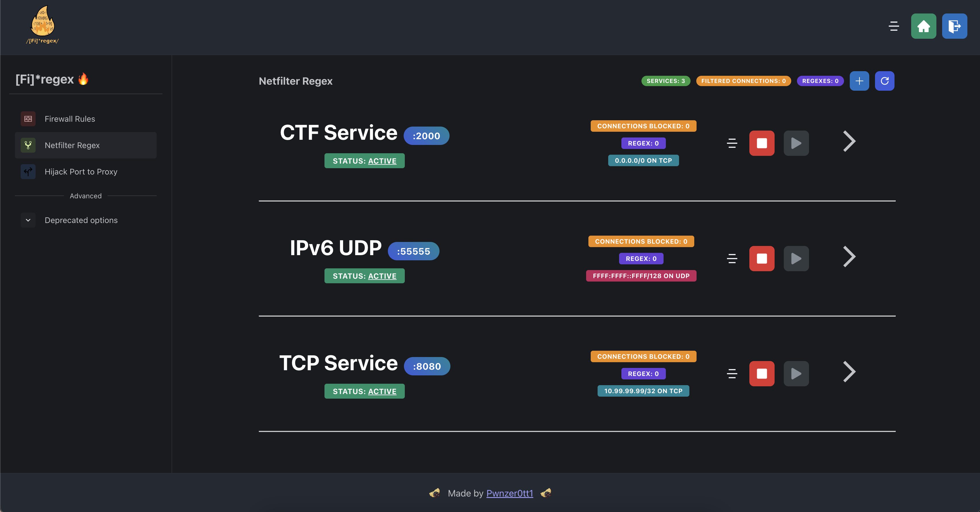Select the Netfilter Regex sidebar entry
Viewport: 980px width, 512px height.
pos(72,145)
